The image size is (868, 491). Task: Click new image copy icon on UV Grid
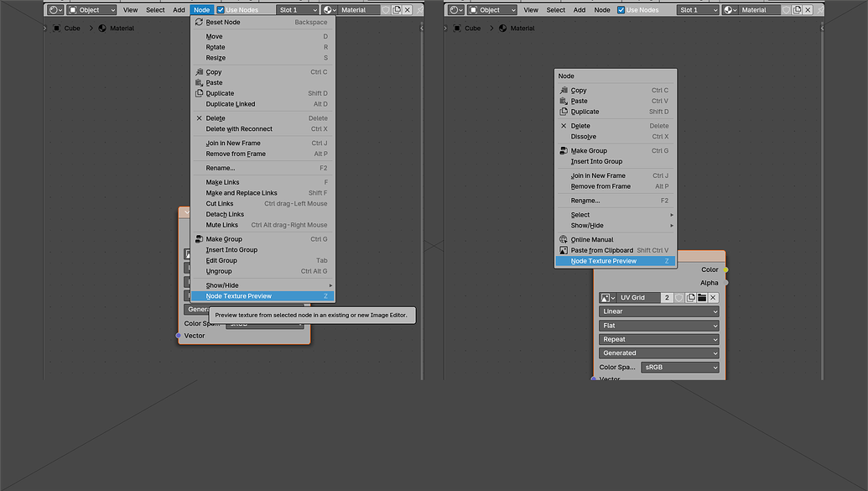pyautogui.click(x=690, y=298)
